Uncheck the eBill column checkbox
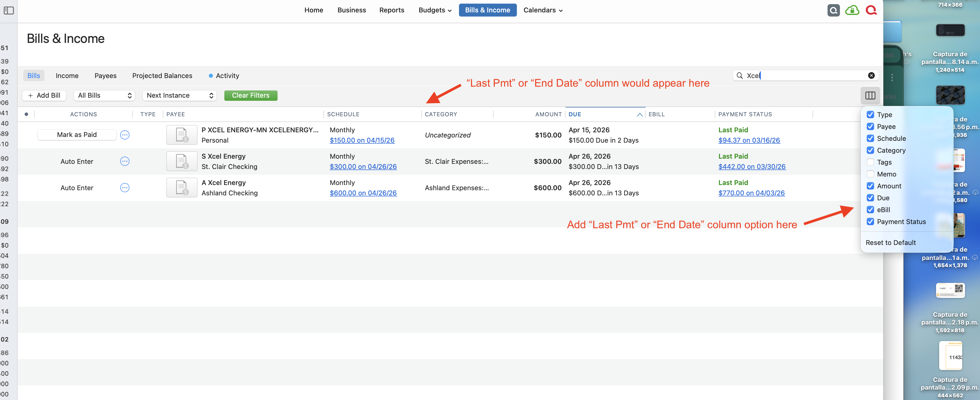This screenshot has width=980, height=400. pos(870,210)
